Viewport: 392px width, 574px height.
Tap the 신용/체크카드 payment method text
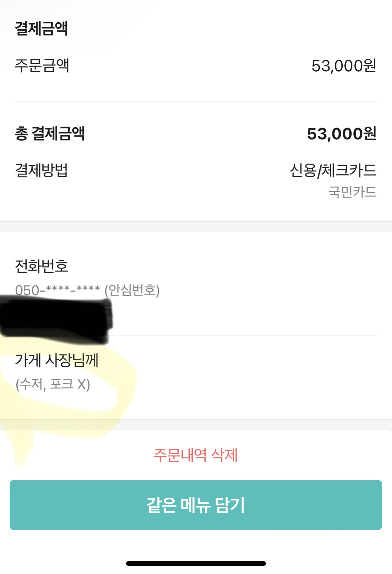tap(333, 170)
